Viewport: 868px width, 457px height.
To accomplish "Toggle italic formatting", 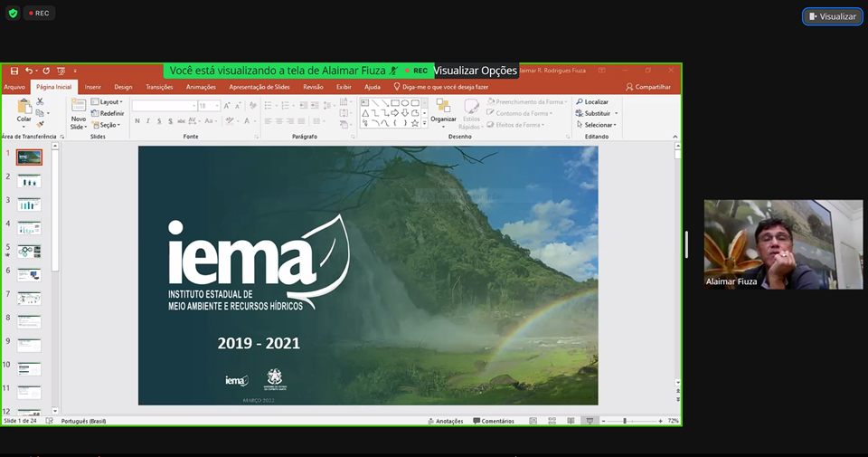I will pyautogui.click(x=148, y=120).
